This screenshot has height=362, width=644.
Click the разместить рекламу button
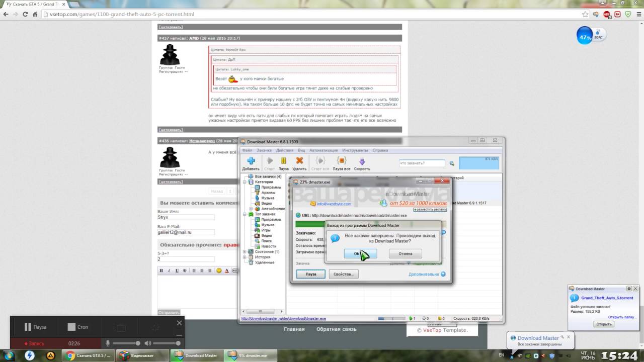(431, 209)
